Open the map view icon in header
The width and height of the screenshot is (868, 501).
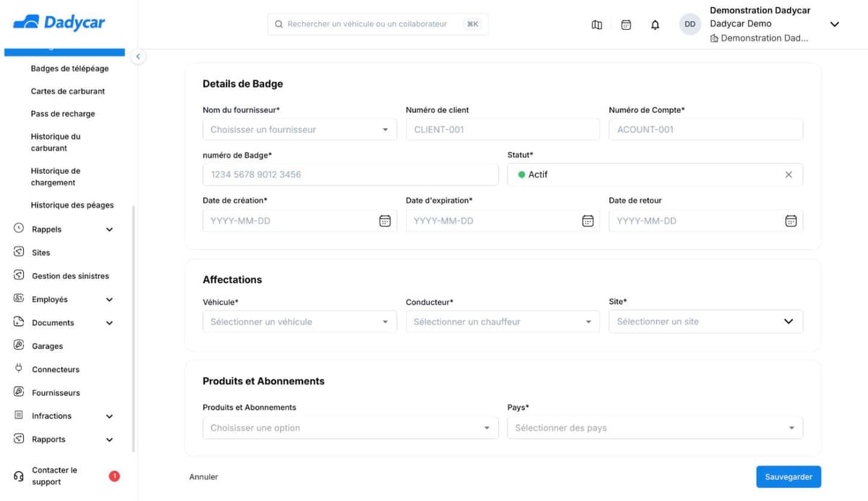point(597,25)
